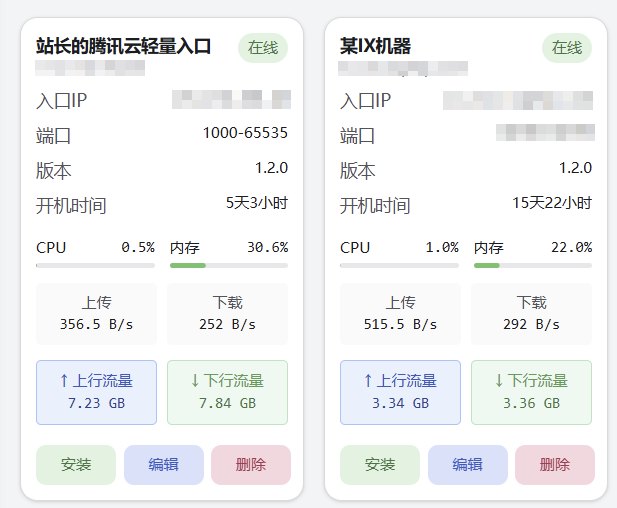The height and width of the screenshot is (508, 617).
Task: Click 内存 usage bar showing 22.0%
Action: point(532,265)
